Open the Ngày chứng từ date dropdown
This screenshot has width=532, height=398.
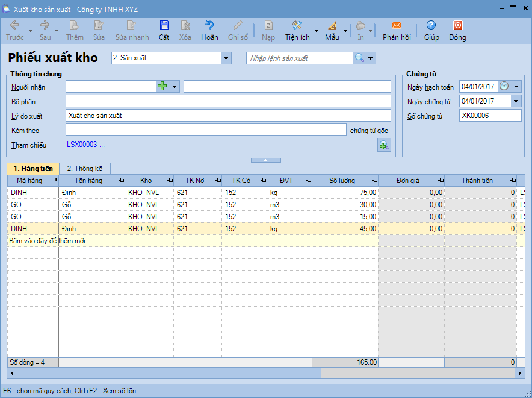[516, 101]
